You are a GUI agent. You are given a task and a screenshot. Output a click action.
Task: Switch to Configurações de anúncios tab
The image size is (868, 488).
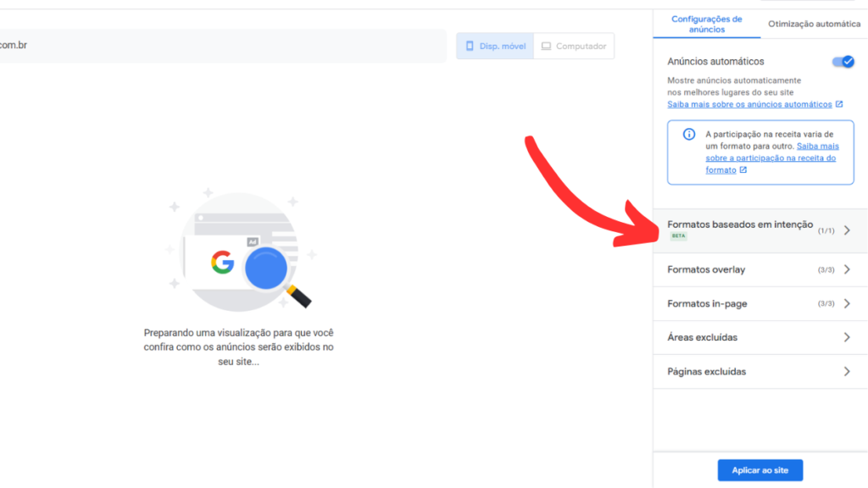point(706,25)
